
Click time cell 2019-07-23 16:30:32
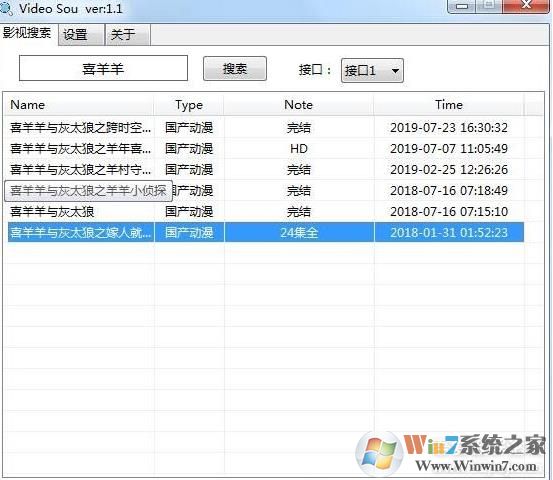coord(449,127)
